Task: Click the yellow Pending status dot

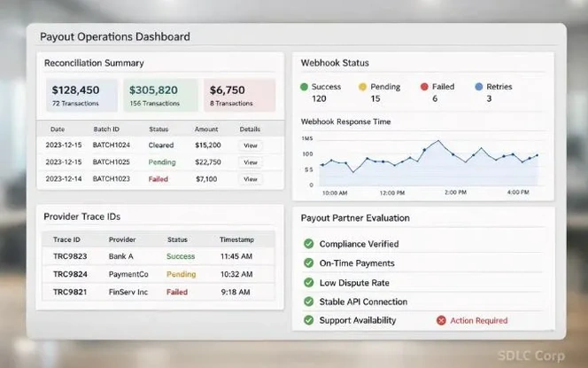Action: (362, 87)
